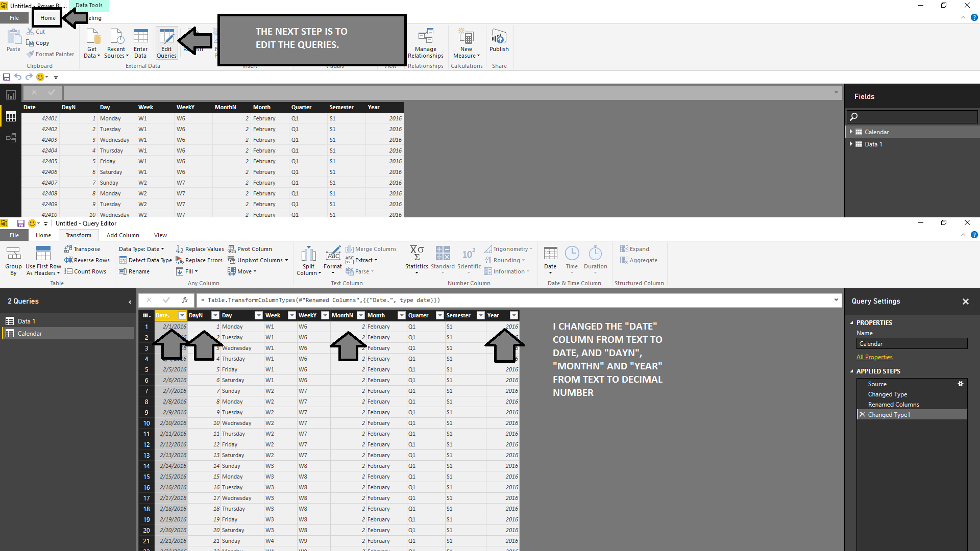Click the All Properties link
The image size is (980, 551).
pos(874,357)
